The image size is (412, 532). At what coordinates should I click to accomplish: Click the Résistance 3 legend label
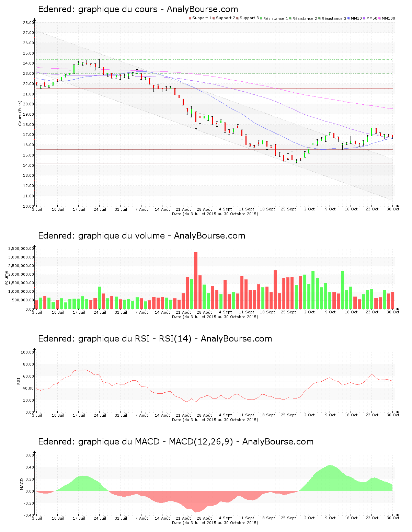[x=334, y=19]
